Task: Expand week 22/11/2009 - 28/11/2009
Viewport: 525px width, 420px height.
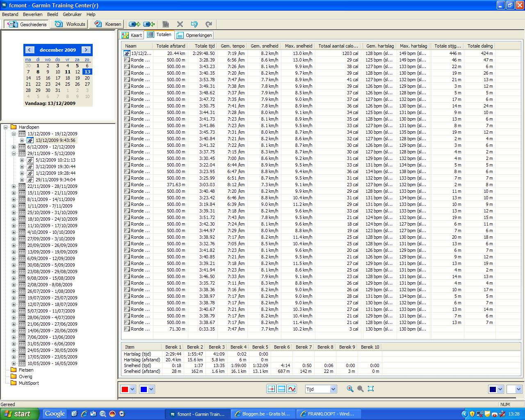Action: [14, 186]
